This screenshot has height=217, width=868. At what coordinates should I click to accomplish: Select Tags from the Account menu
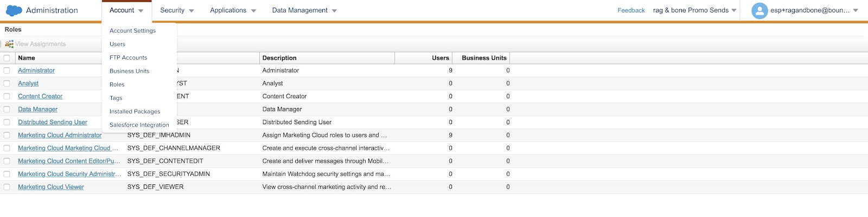coord(116,98)
